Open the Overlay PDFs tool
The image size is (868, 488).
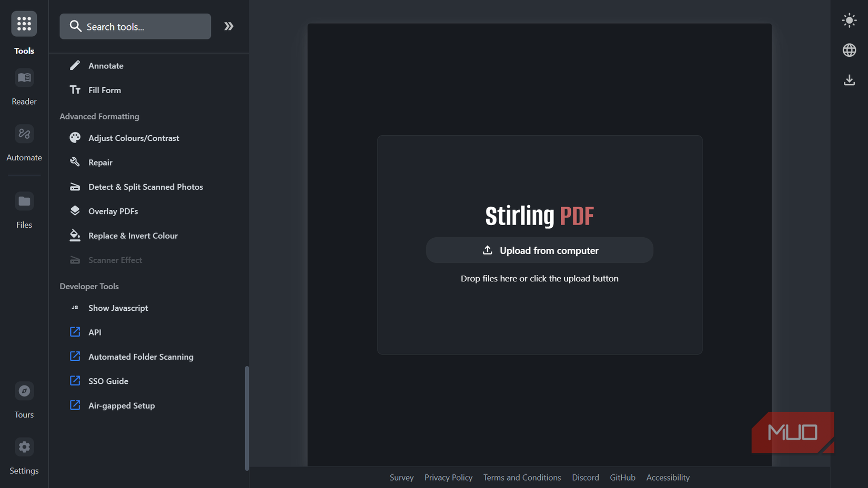coord(113,211)
